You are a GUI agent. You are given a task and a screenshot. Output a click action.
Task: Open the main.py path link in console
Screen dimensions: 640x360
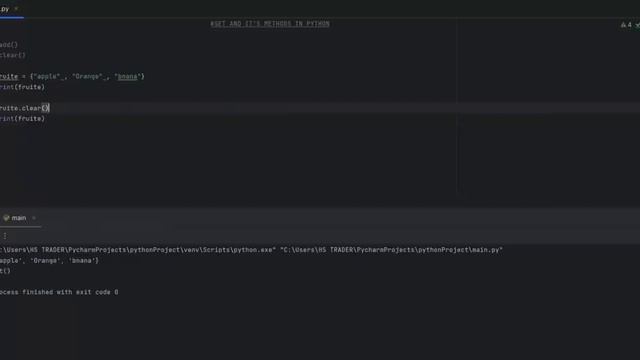[391, 250]
